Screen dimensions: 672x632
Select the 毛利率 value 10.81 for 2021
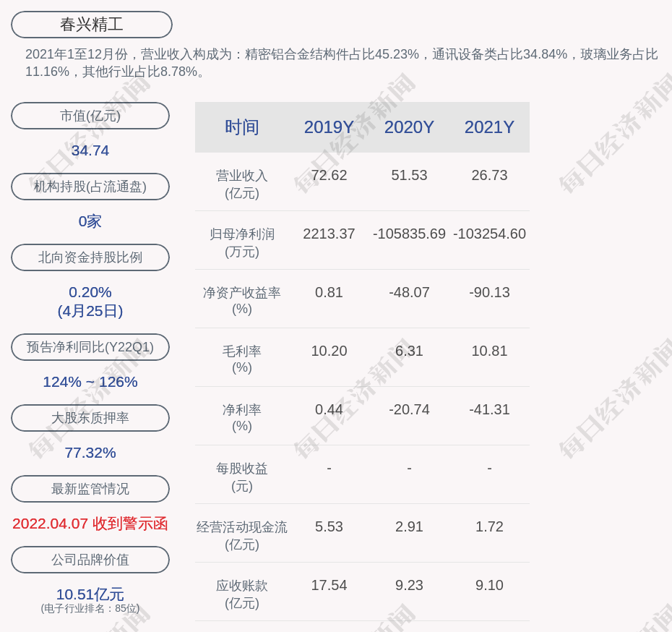pyautogui.click(x=489, y=351)
